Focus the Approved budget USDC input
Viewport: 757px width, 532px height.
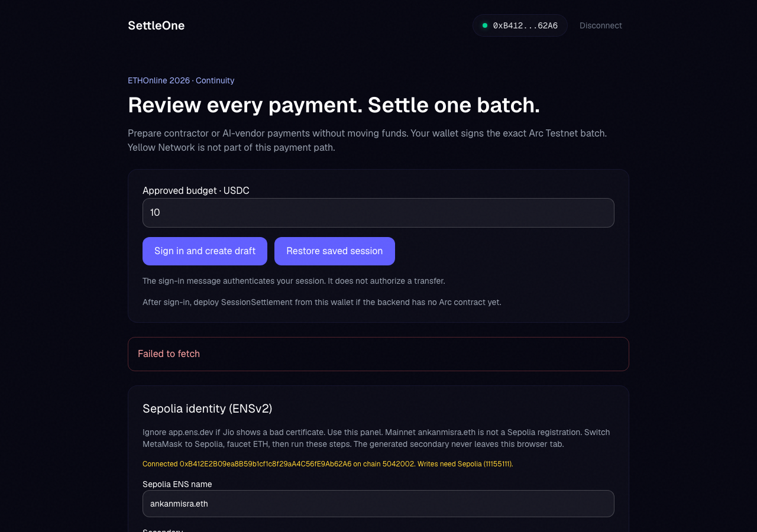click(x=378, y=213)
